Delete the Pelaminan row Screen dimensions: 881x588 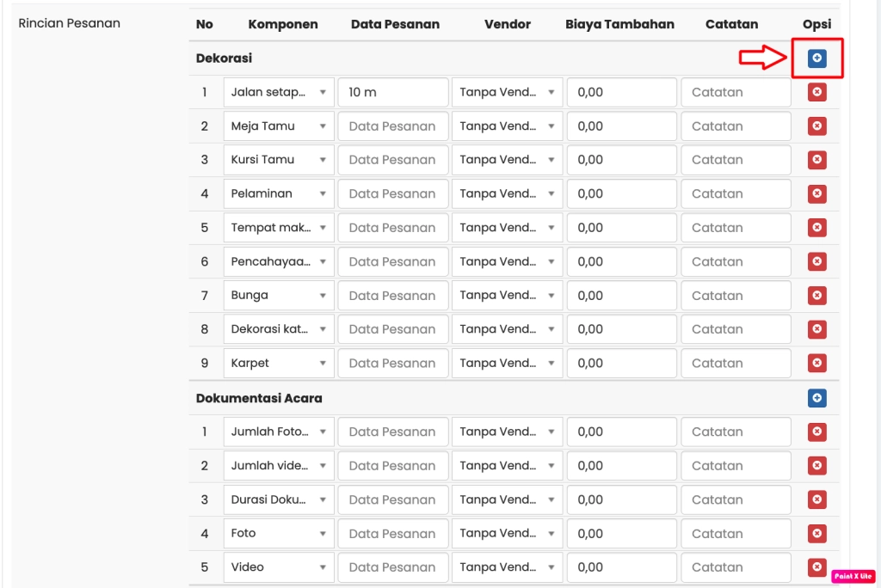pyautogui.click(x=816, y=194)
